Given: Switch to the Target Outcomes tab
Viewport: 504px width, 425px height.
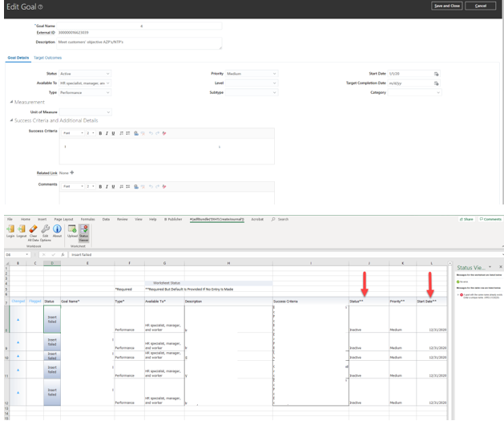Looking at the screenshot, I should [47, 58].
